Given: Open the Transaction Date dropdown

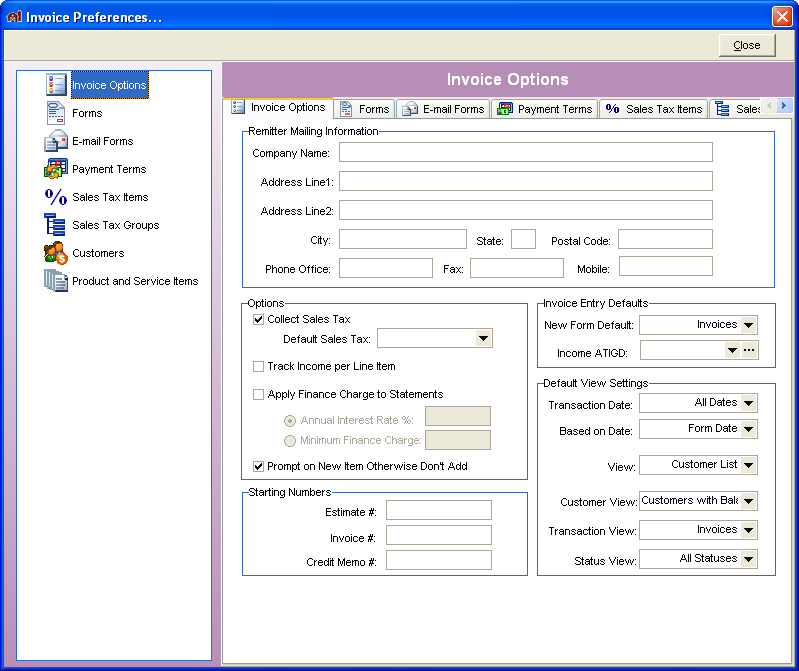Looking at the screenshot, I should [749, 403].
